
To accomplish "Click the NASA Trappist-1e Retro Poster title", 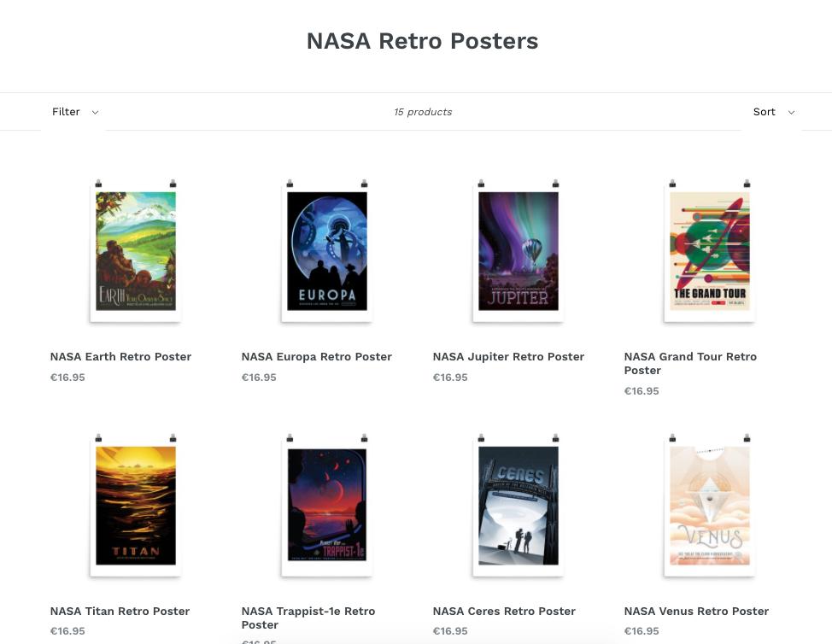I will click(x=308, y=618).
